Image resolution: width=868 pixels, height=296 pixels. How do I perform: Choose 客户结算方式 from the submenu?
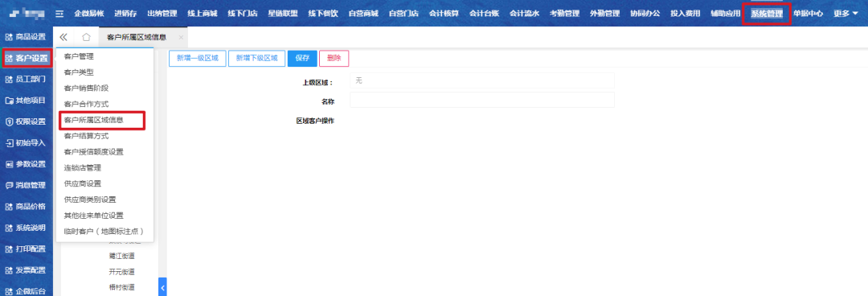pyautogui.click(x=86, y=136)
